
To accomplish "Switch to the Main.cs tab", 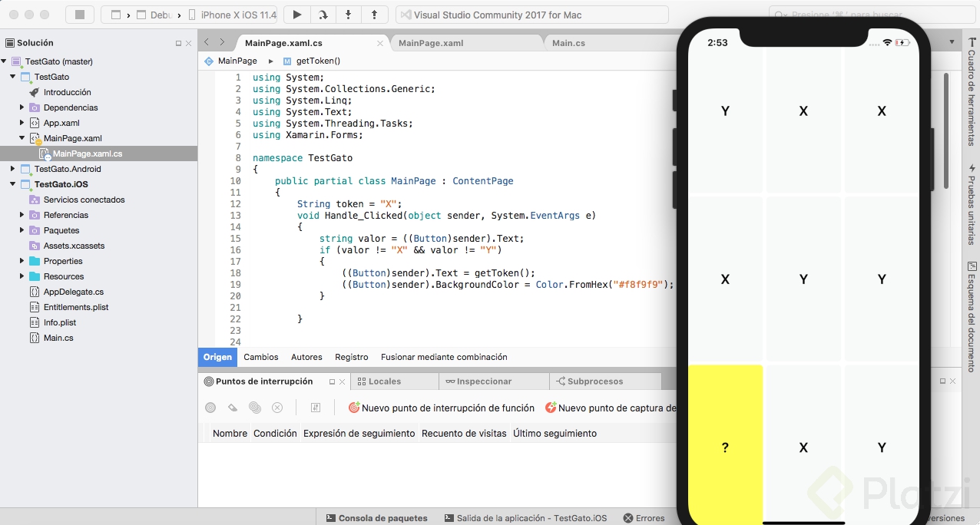I will [568, 43].
